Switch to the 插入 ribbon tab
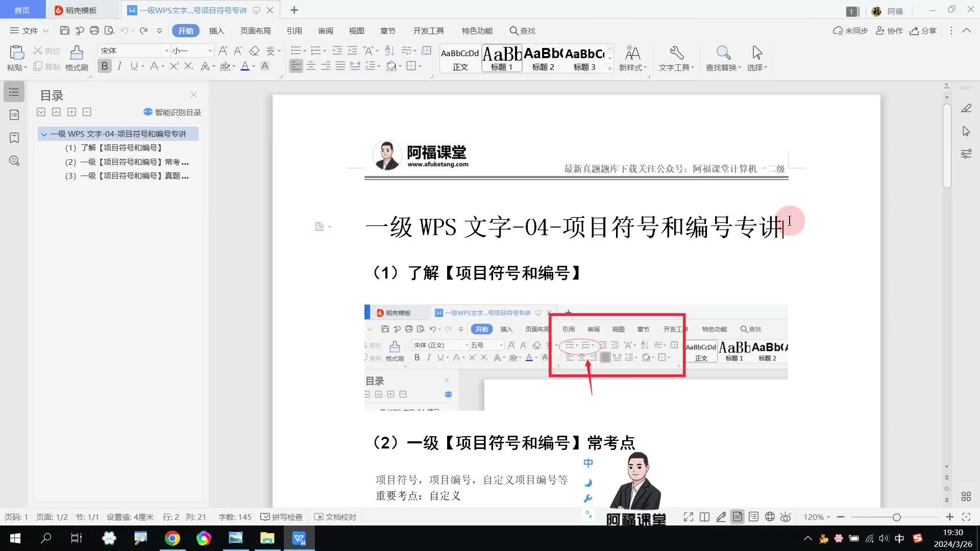 (x=216, y=31)
